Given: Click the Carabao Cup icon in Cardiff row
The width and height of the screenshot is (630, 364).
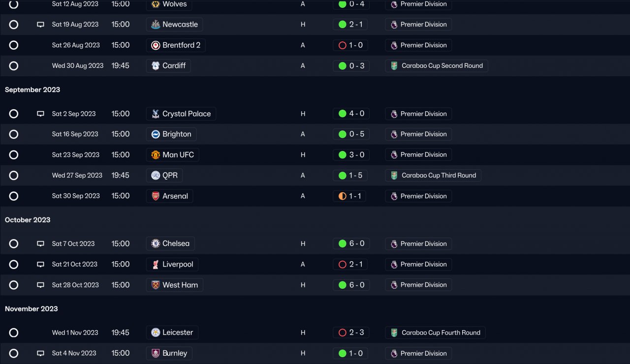Looking at the screenshot, I should click(394, 66).
